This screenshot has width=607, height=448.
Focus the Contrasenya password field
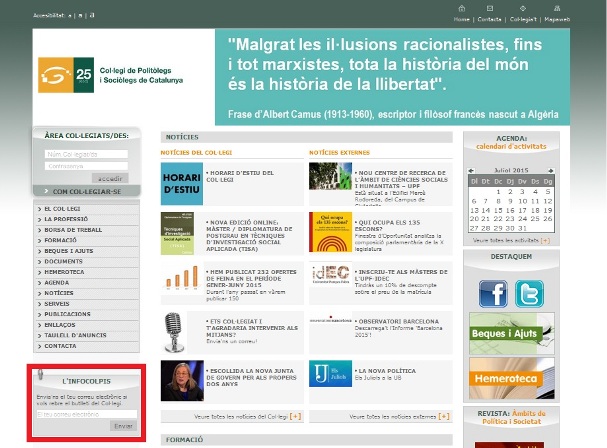[x=86, y=166]
